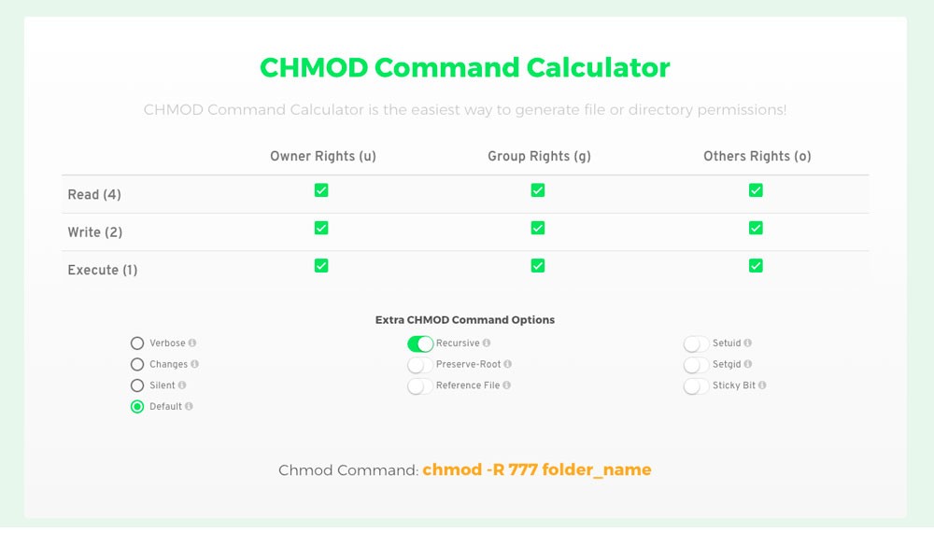This screenshot has height=560, width=934.
Task: Click the info icon next to Silent
Action: tap(182, 385)
